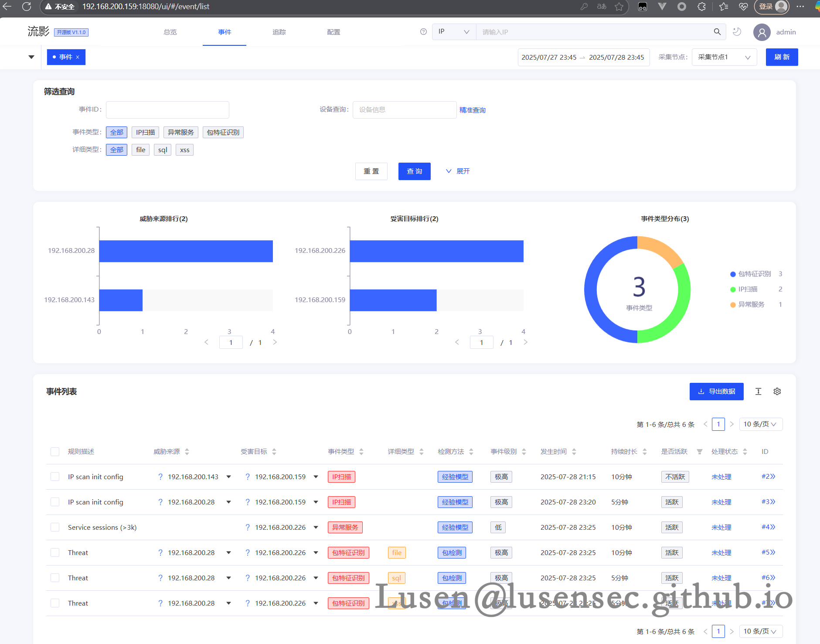Click the browser favorites star icon
The height and width of the screenshot is (644, 820).
pyautogui.click(x=619, y=7)
